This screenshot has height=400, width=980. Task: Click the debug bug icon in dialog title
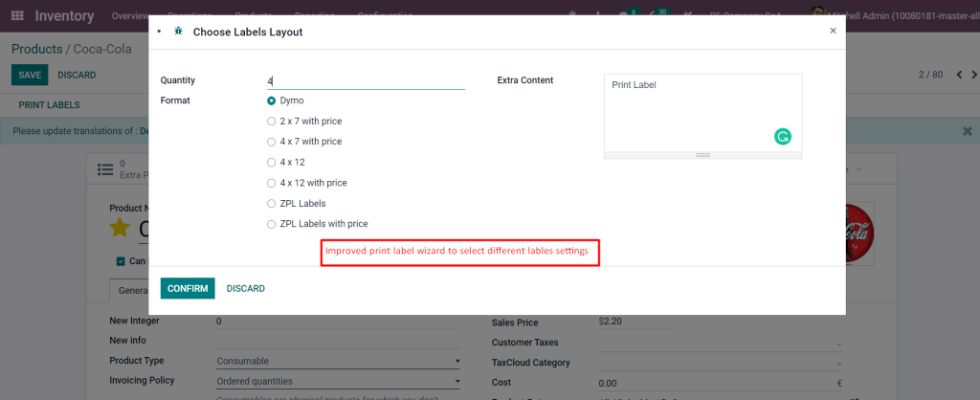pos(178,32)
